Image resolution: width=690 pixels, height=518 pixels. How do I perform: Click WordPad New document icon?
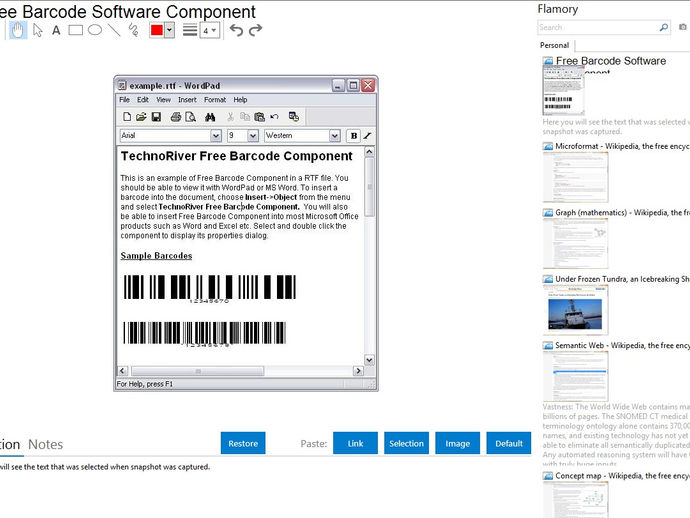pyautogui.click(x=127, y=117)
